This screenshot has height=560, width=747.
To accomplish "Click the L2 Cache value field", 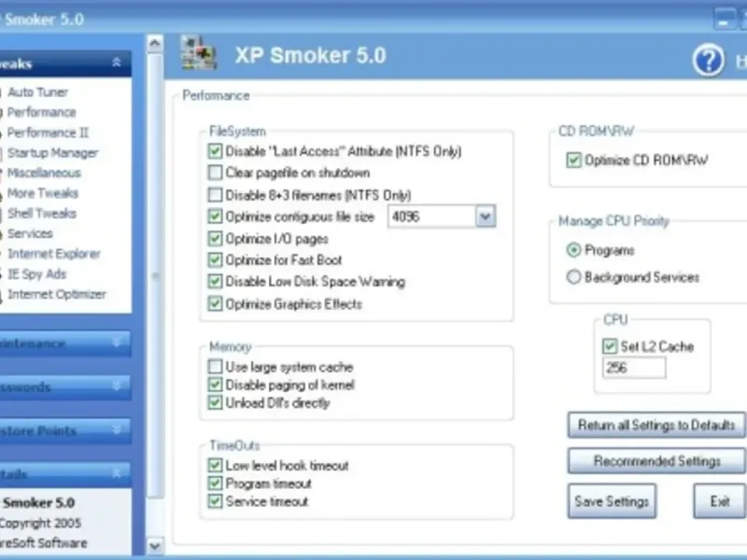I will pyautogui.click(x=634, y=368).
